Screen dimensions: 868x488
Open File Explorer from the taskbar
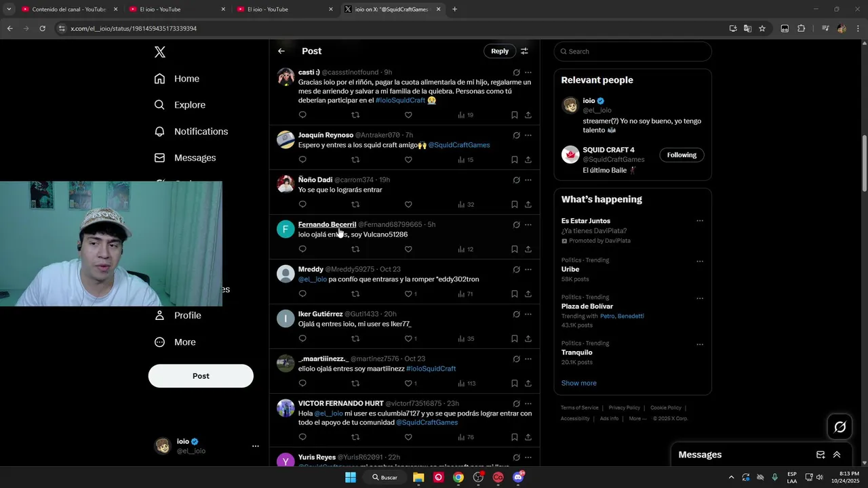tap(418, 477)
